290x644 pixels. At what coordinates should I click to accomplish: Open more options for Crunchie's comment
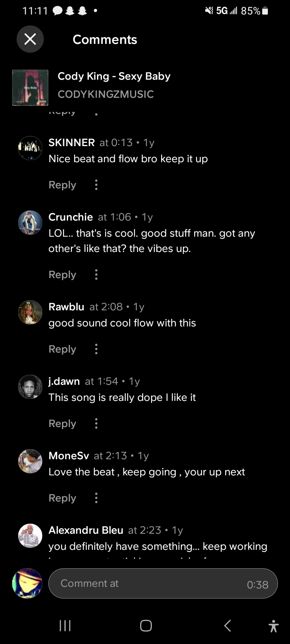(x=96, y=275)
